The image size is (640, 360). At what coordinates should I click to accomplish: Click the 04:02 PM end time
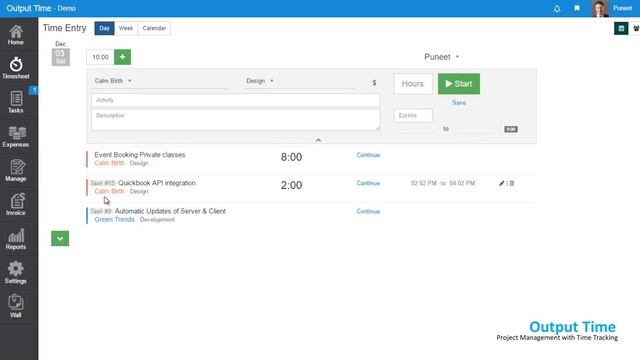(x=462, y=183)
